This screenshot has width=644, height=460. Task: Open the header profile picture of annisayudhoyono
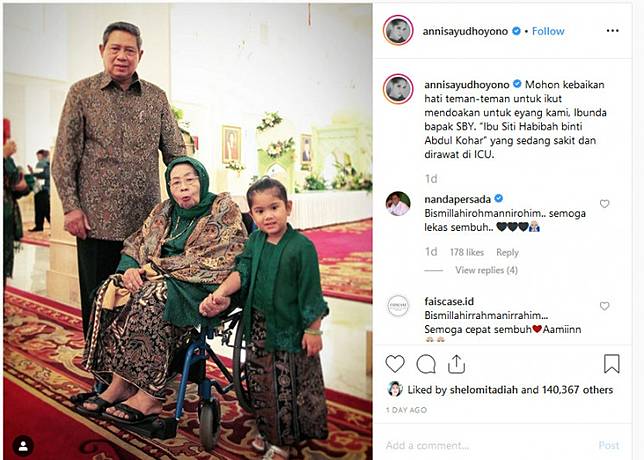pyautogui.click(x=398, y=30)
